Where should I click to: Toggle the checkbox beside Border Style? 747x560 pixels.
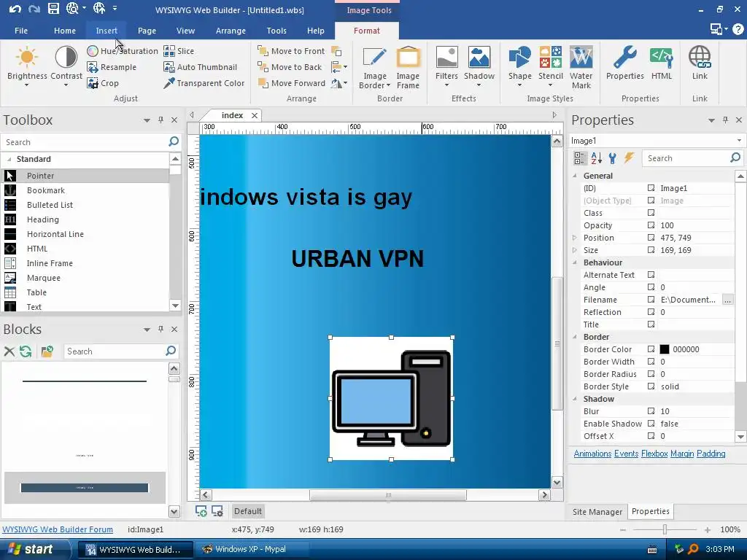[651, 386]
